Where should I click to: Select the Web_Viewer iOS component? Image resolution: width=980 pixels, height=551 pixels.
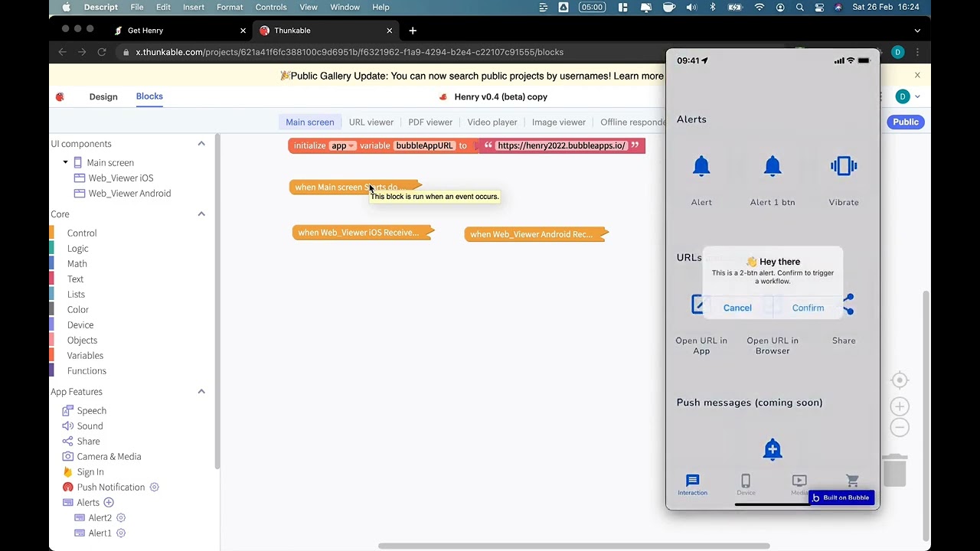[x=120, y=178]
